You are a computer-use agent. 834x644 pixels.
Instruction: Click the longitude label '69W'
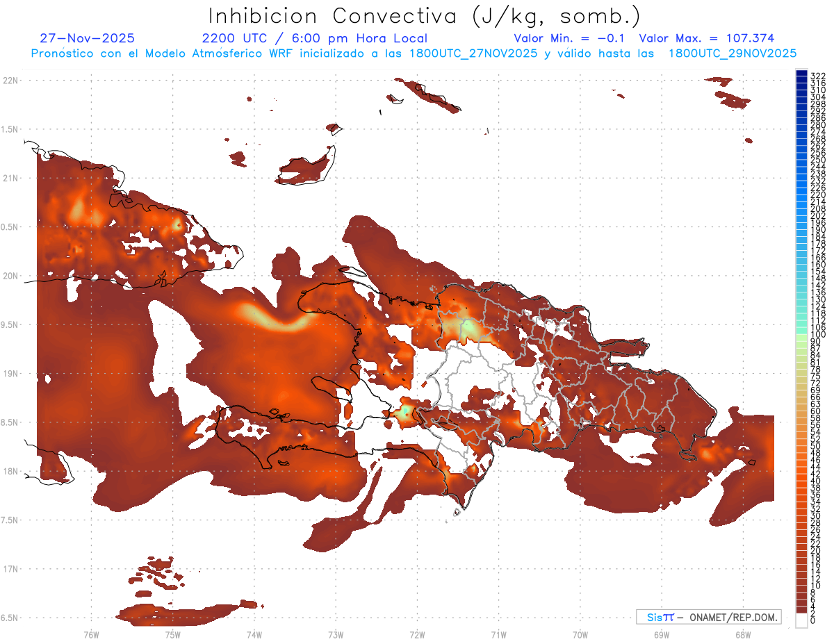(661, 635)
